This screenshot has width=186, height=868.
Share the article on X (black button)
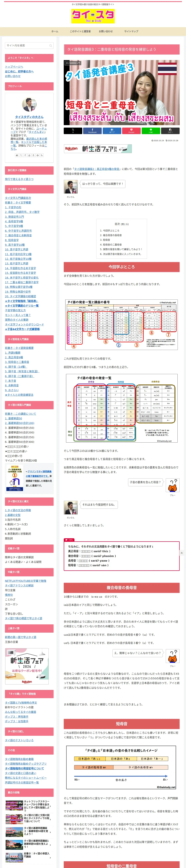coord(73,131)
